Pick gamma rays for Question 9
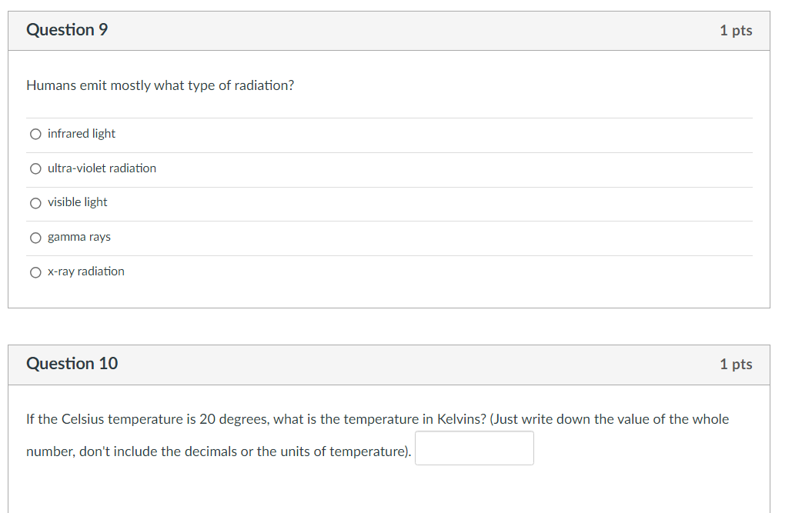The width and height of the screenshot is (812, 513). 35,238
